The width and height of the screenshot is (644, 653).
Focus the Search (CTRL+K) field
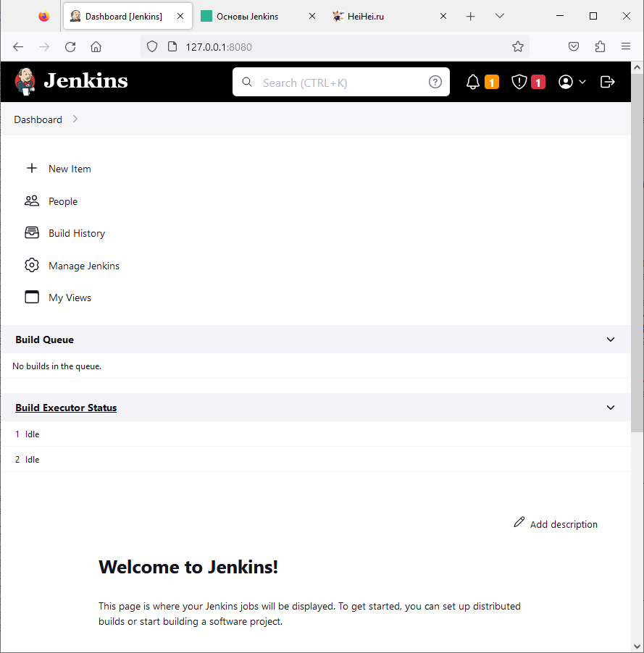click(x=341, y=82)
